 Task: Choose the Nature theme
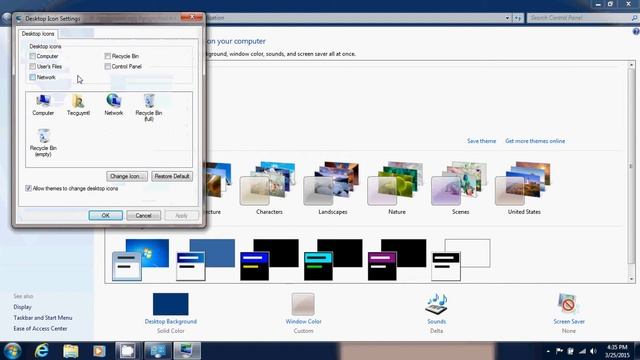coord(397,188)
